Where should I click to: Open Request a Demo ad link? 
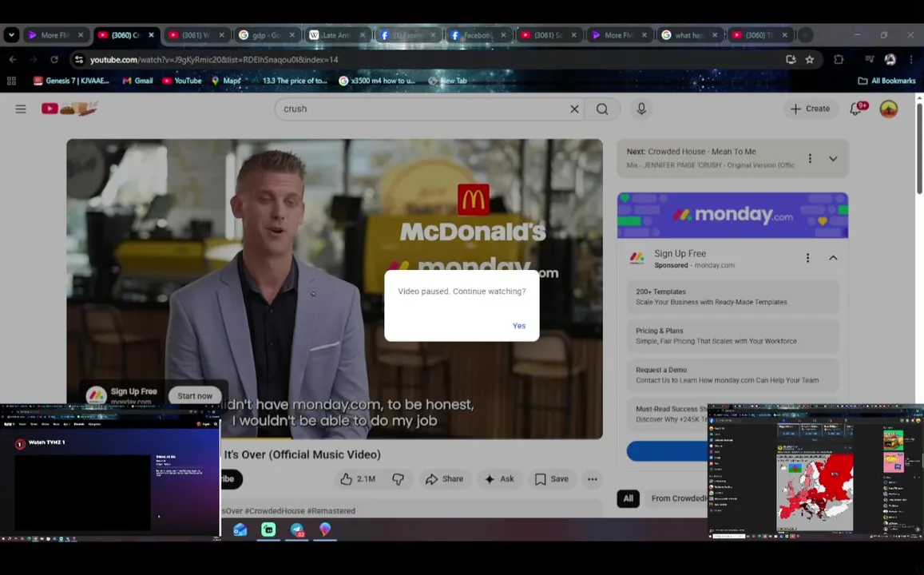[732, 375]
